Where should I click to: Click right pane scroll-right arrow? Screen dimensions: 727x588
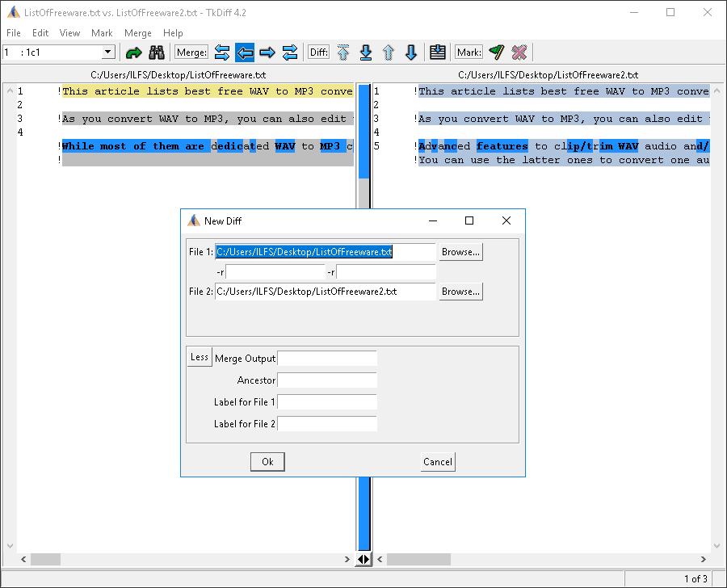(704, 559)
